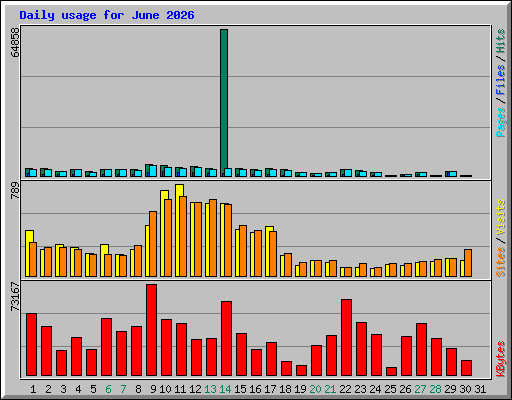This screenshot has height=400, width=512.
Task: Click the green day 27 axis label
Action: click(x=420, y=389)
